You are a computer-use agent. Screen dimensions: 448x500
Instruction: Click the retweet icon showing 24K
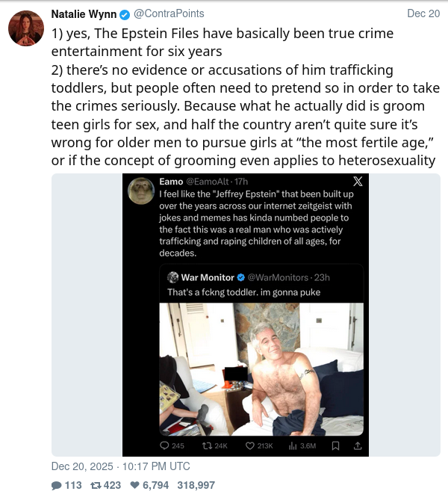pos(207,445)
